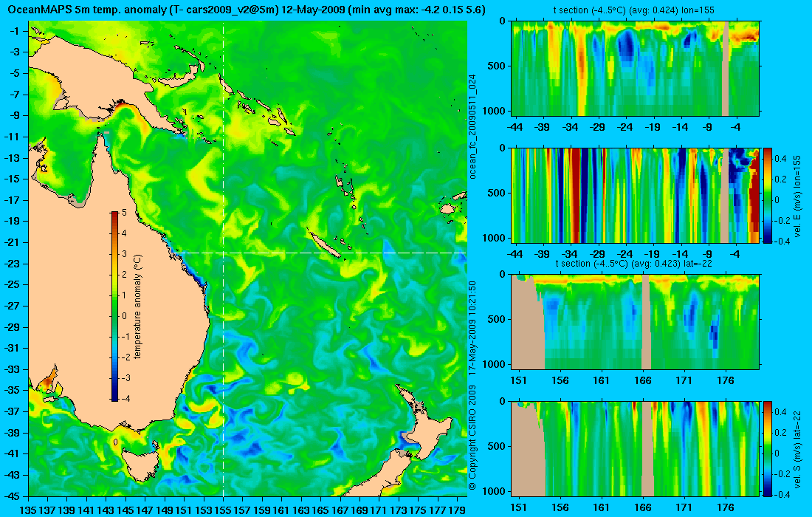Image resolution: width=812 pixels, height=517 pixels.
Task: Click the '5' tick on the temperature color bar
Action: 124,213
